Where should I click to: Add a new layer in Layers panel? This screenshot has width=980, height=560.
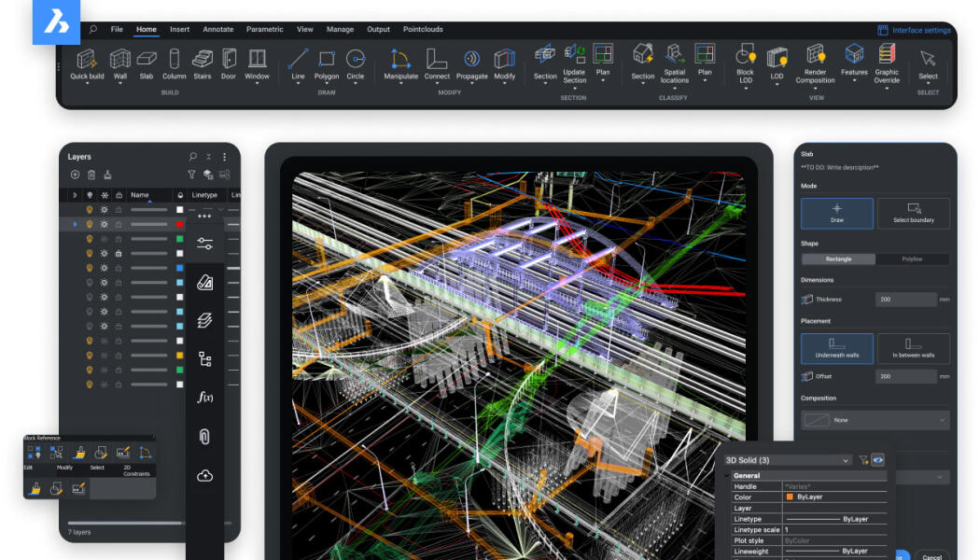click(75, 175)
